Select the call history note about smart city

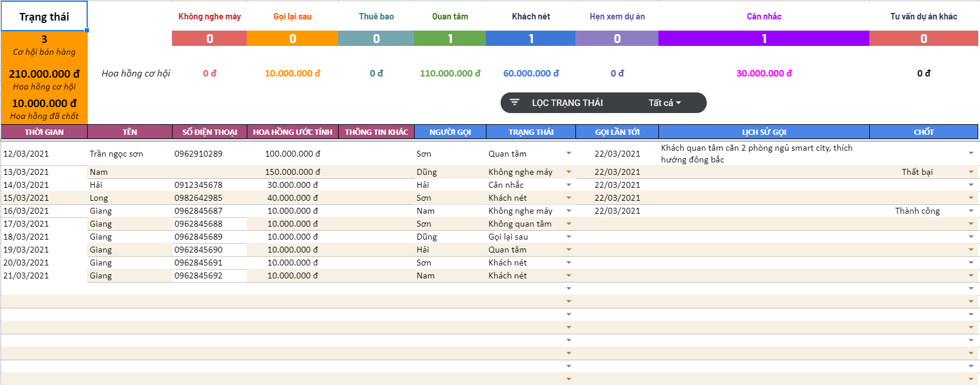point(756,154)
